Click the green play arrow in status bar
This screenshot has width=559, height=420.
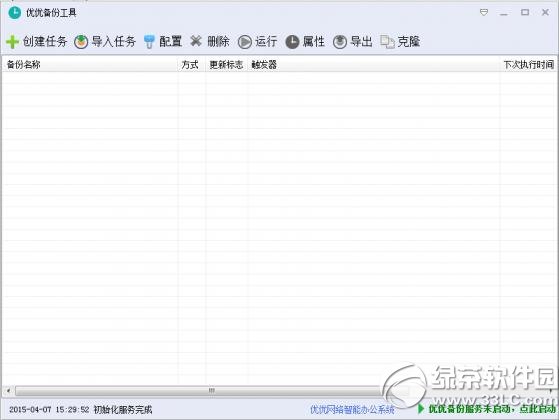point(421,409)
